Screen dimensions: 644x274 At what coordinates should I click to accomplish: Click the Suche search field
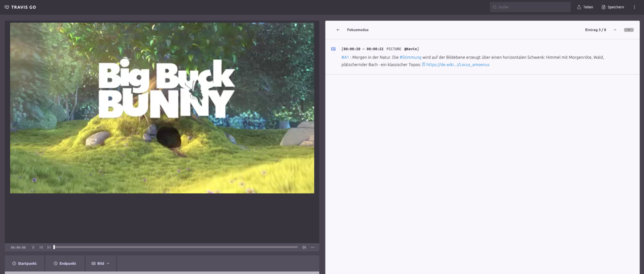pos(530,7)
